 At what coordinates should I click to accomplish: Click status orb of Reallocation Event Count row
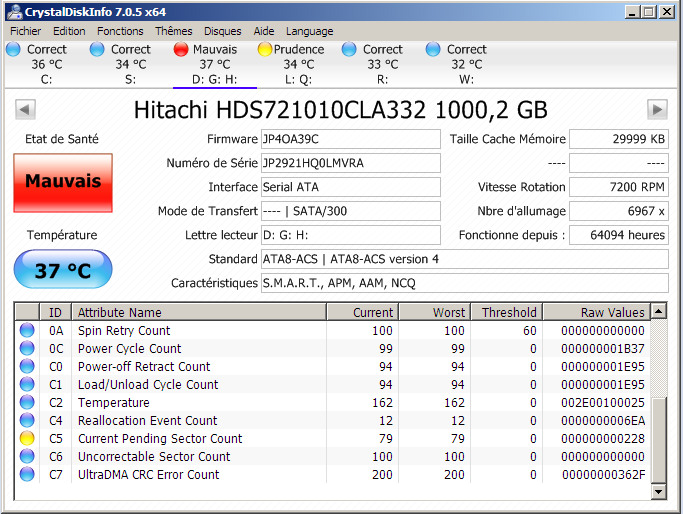click(27, 420)
